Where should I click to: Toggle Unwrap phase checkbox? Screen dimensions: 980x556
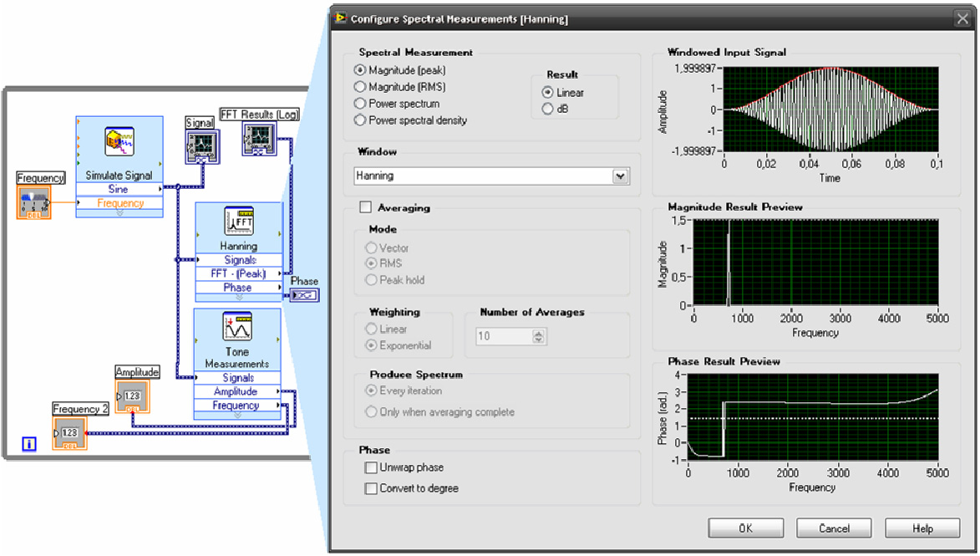pyautogui.click(x=371, y=467)
